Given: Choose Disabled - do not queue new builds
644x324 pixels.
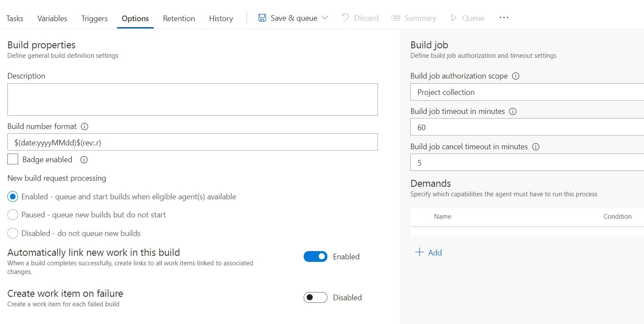Looking at the screenshot, I should point(13,233).
